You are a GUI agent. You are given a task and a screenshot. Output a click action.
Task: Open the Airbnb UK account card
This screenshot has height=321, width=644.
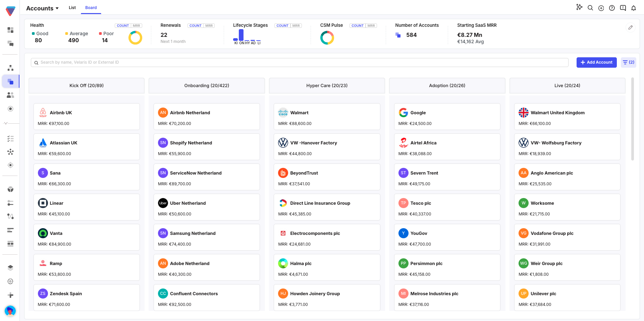[x=87, y=117]
